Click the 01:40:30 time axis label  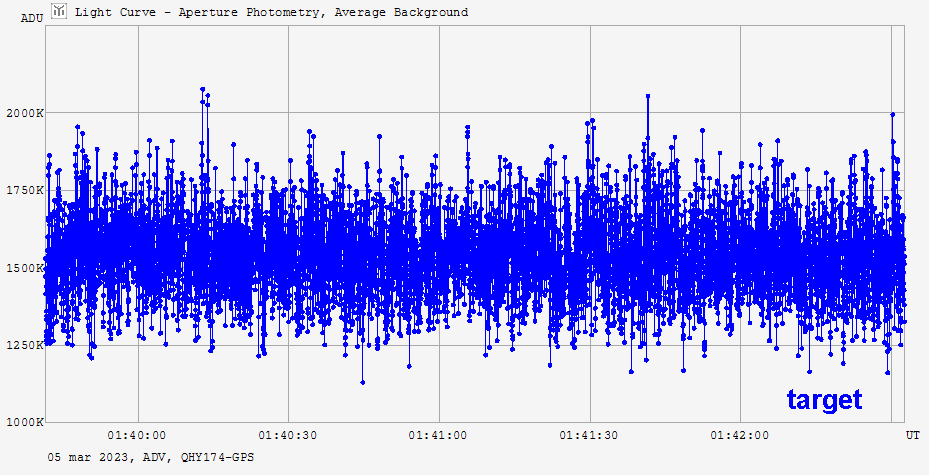(x=287, y=435)
